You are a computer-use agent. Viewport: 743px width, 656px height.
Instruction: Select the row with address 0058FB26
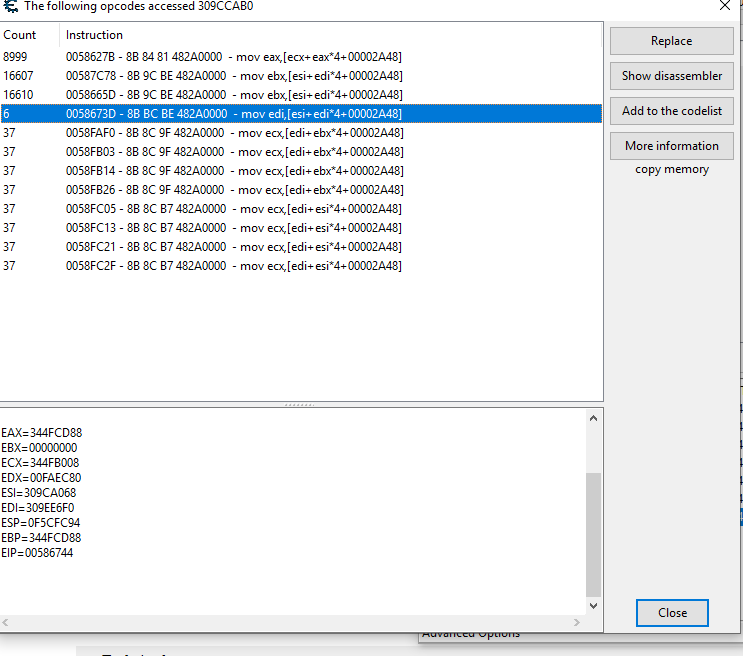pyautogui.click(x=301, y=190)
